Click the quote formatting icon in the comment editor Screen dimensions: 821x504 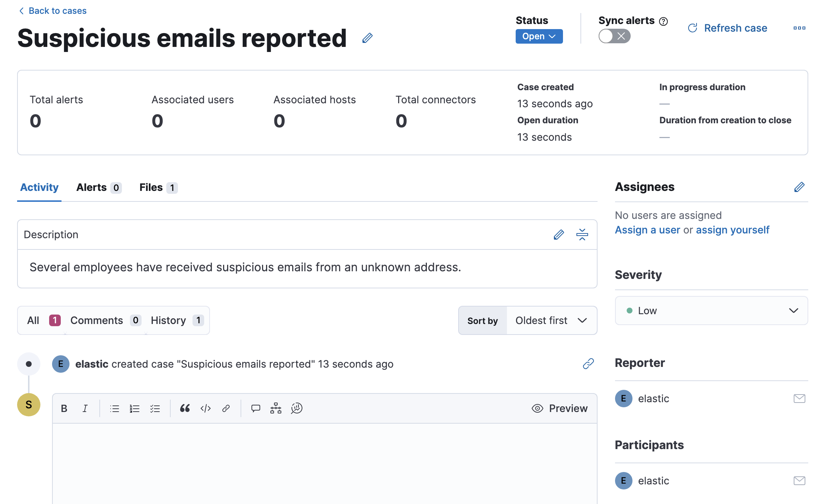185,408
